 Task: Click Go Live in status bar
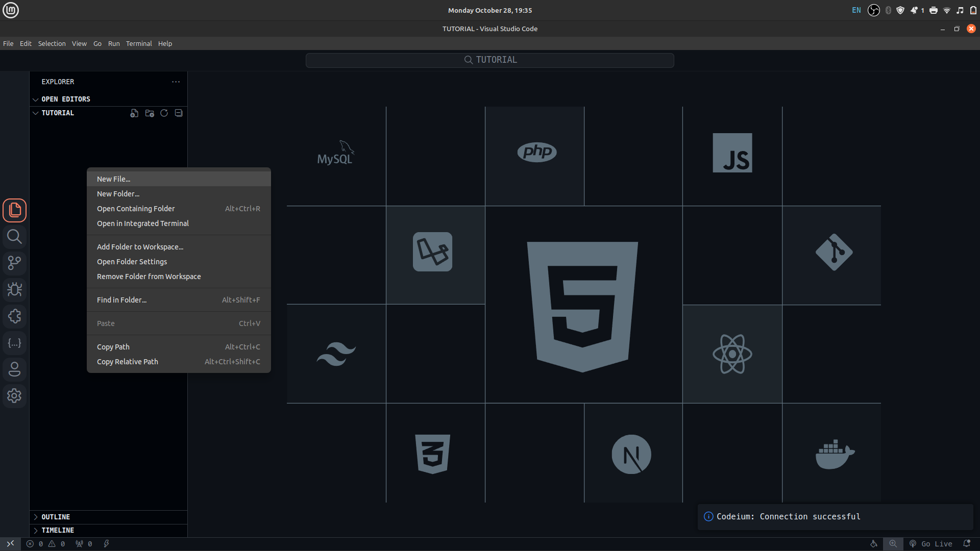(932, 544)
